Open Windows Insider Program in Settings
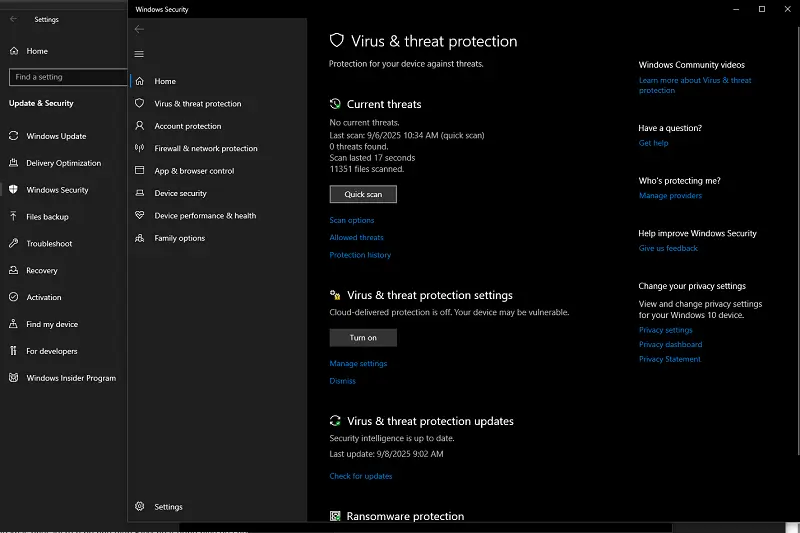 click(x=64, y=378)
